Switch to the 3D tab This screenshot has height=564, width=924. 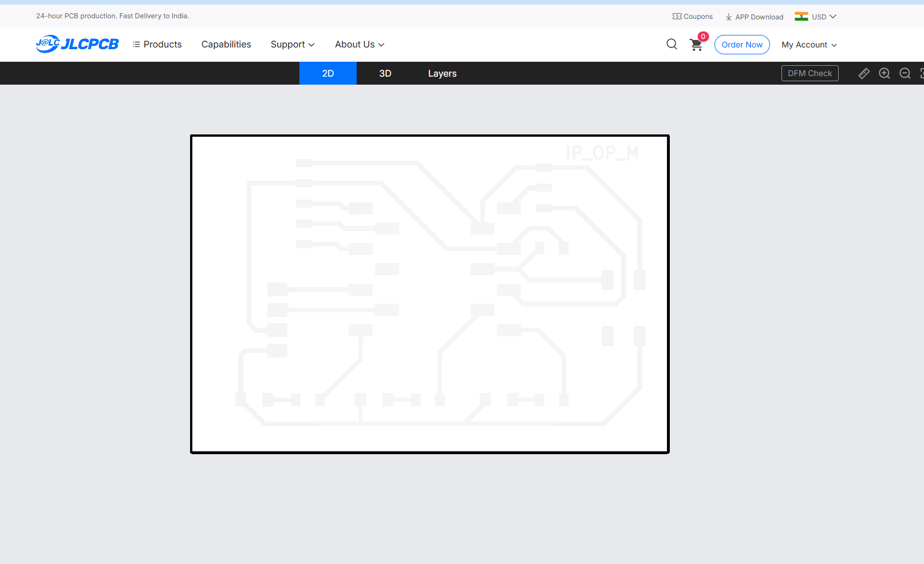coord(385,73)
